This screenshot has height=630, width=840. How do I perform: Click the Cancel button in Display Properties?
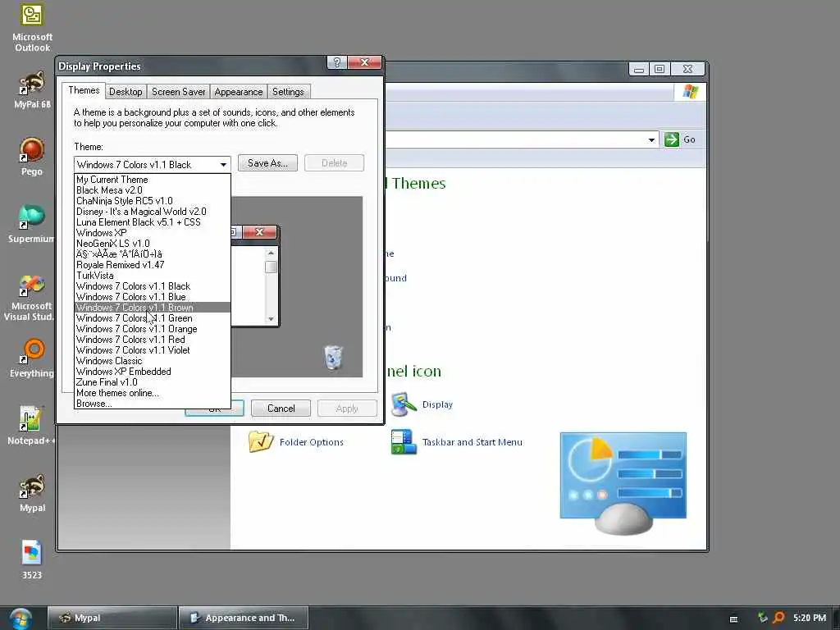(281, 409)
